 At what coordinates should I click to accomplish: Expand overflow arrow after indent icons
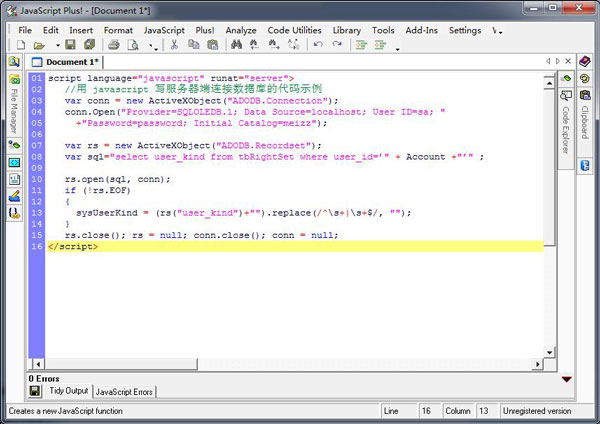tap(398, 49)
